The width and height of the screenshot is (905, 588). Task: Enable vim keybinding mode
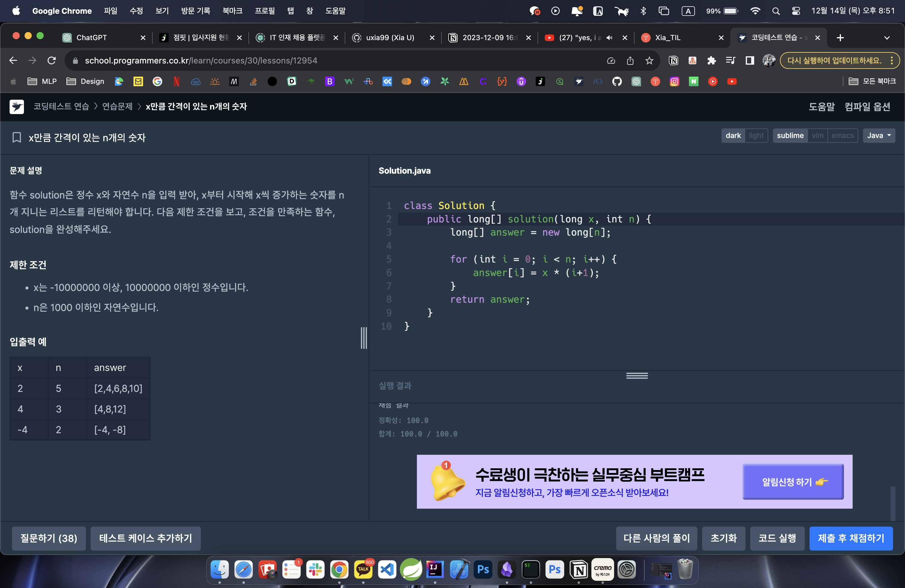click(x=817, y=136)
